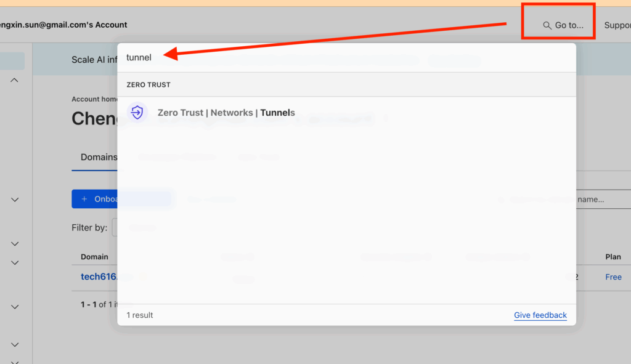Open the Support menu in the header
Viewport: 631px width, 364px height.
coord(617,25)
